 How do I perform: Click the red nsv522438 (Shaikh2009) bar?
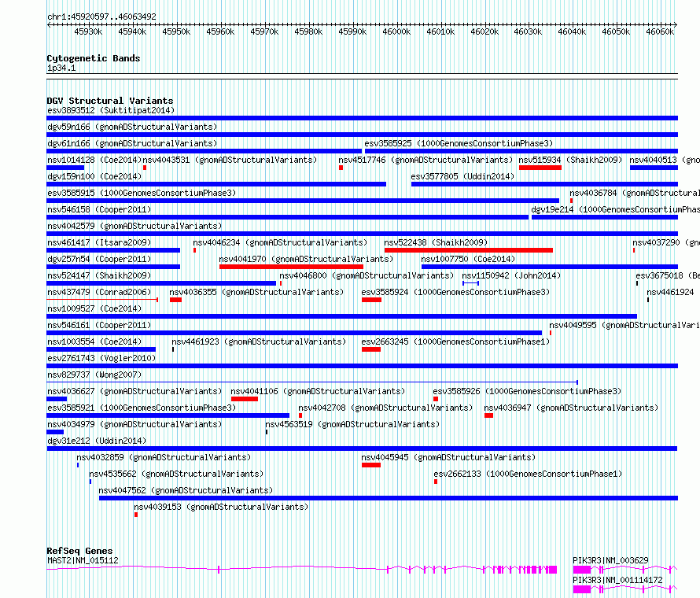point(469,250)
